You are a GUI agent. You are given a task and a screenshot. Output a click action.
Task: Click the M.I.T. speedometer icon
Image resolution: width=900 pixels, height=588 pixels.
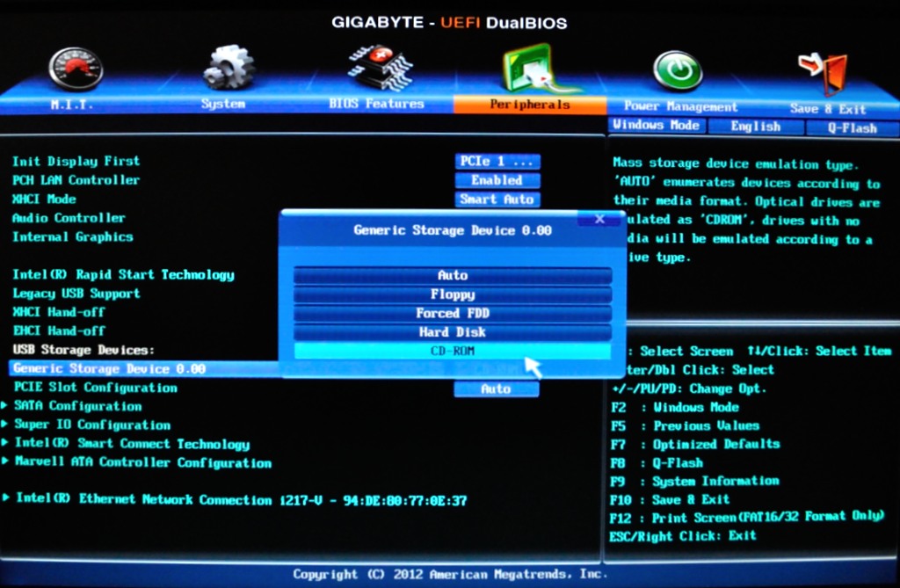[76, 69]
